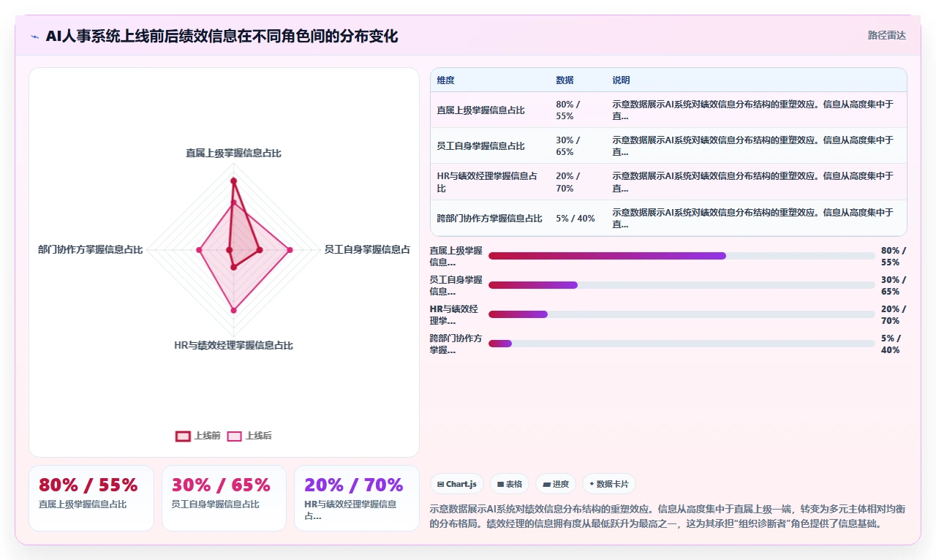Image resolution: width=936 pixels, height=560 pixels.
Task: Open the 30% / 65% stat card
Action: click(224, 498)
